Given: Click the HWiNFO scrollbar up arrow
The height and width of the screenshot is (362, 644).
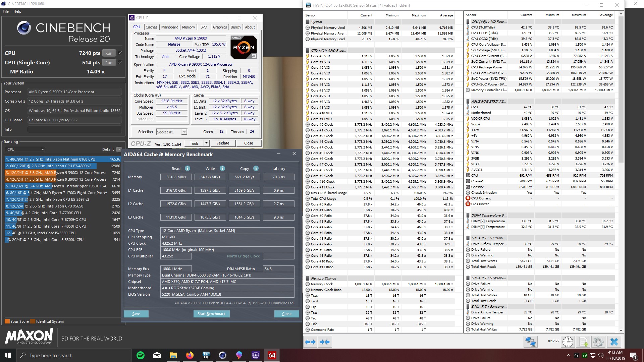Looking at the screenshot, I should pyautogui.click(x=621, y=14).
